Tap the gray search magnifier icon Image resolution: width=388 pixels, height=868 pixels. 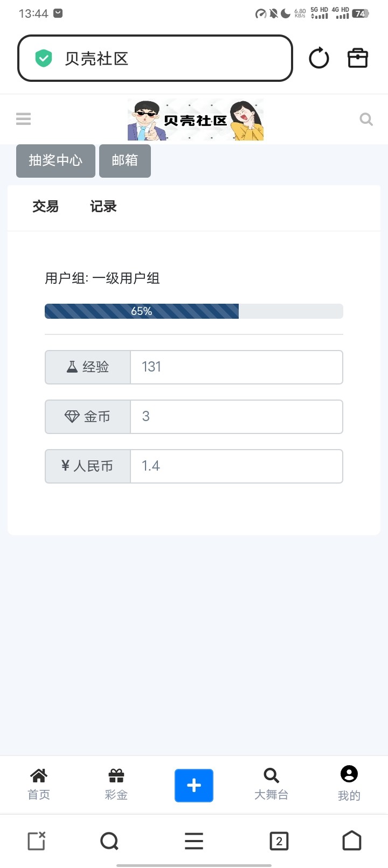(366, 119)
